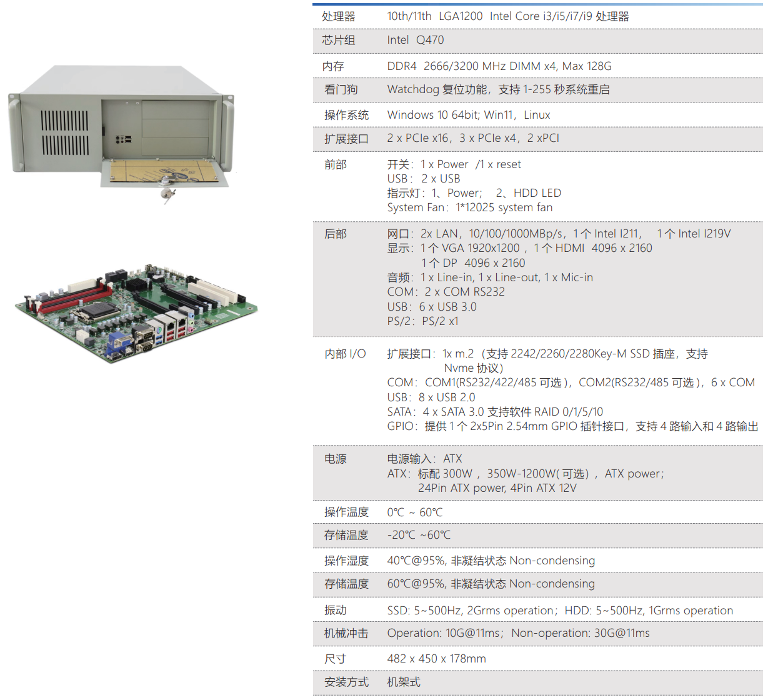This screenshot has height=700, width=768.
Task: Click the USB: 6 x USB 3.0 line
Action: point(432,307)
